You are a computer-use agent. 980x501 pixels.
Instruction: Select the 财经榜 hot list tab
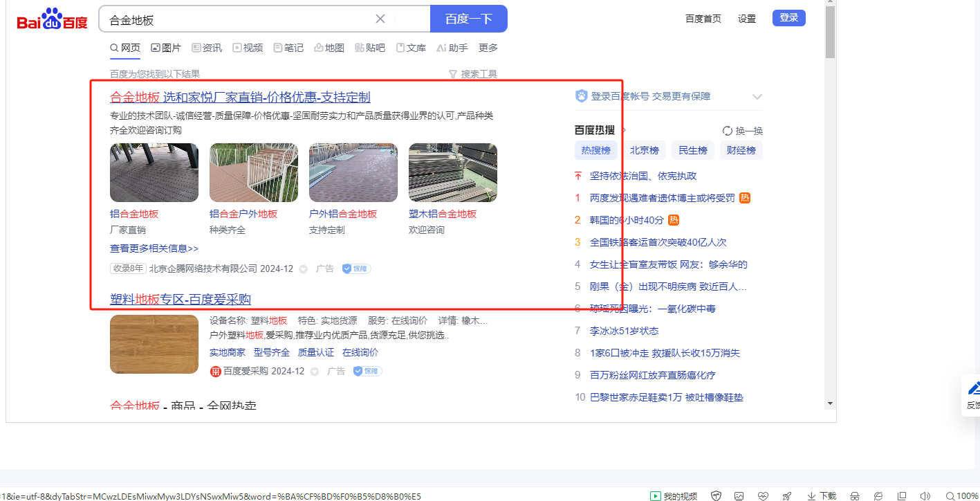tap(741, 150)
